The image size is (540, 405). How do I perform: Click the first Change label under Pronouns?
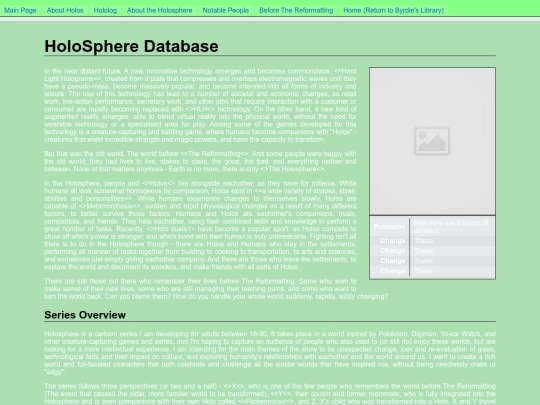[x=393, y=240]
